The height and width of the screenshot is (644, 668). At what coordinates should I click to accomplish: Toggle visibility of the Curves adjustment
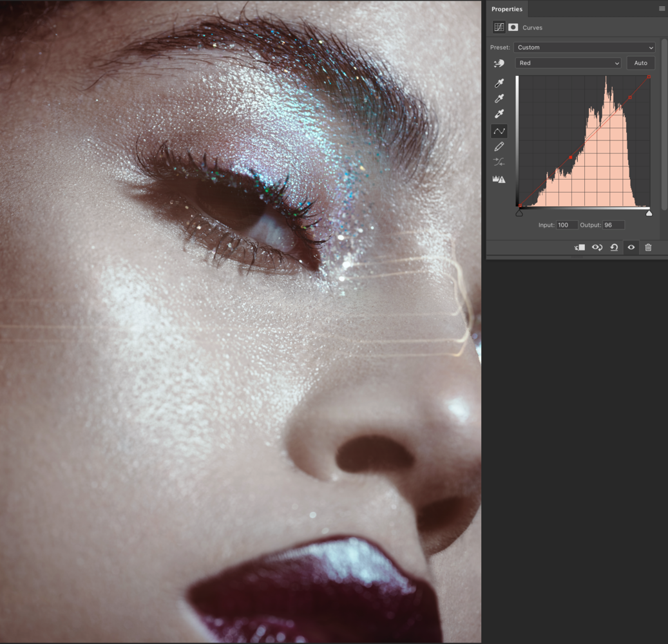631,247
